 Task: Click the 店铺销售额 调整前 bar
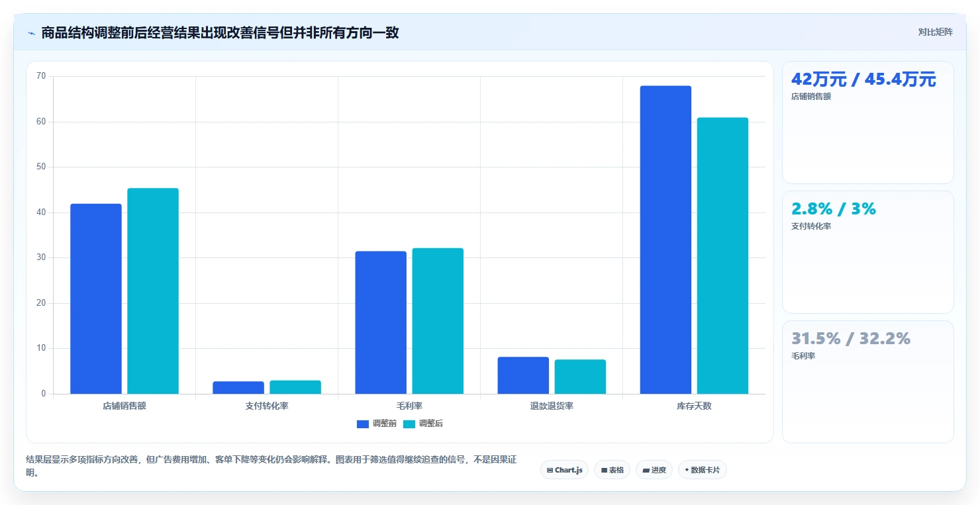pos(96,298)
